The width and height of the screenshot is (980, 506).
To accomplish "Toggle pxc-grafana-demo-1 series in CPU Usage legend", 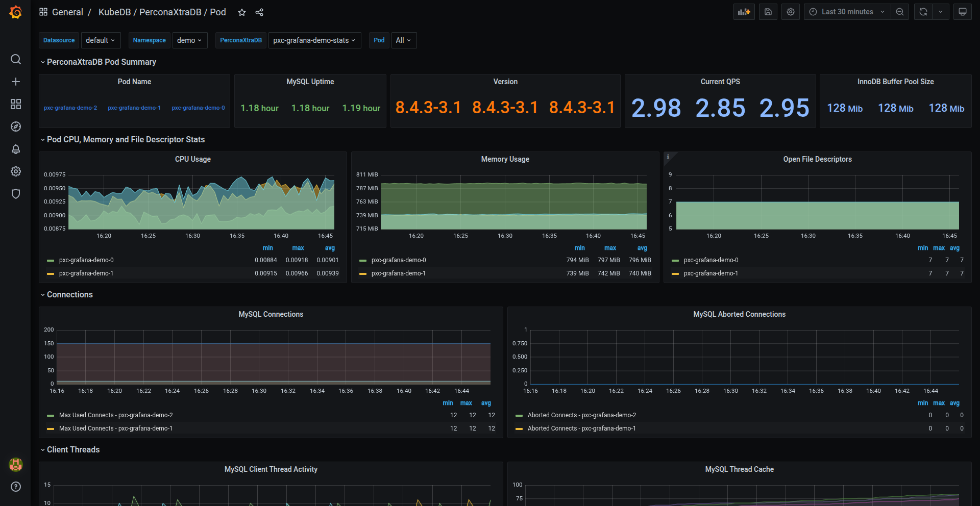I will click(86, 273).
